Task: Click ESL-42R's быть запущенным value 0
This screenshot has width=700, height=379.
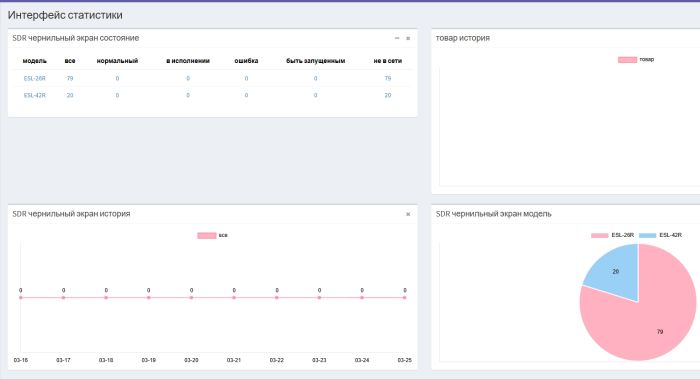Action: (315, 95)
